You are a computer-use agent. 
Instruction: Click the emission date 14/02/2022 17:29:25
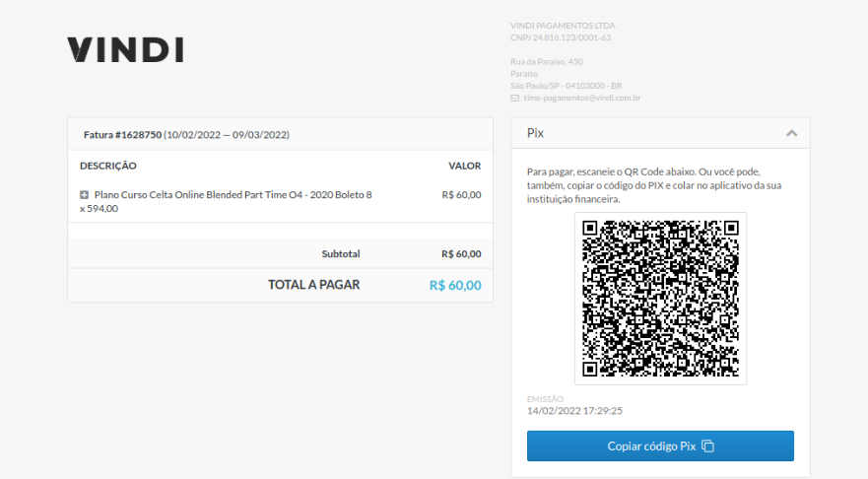[574, 411]
